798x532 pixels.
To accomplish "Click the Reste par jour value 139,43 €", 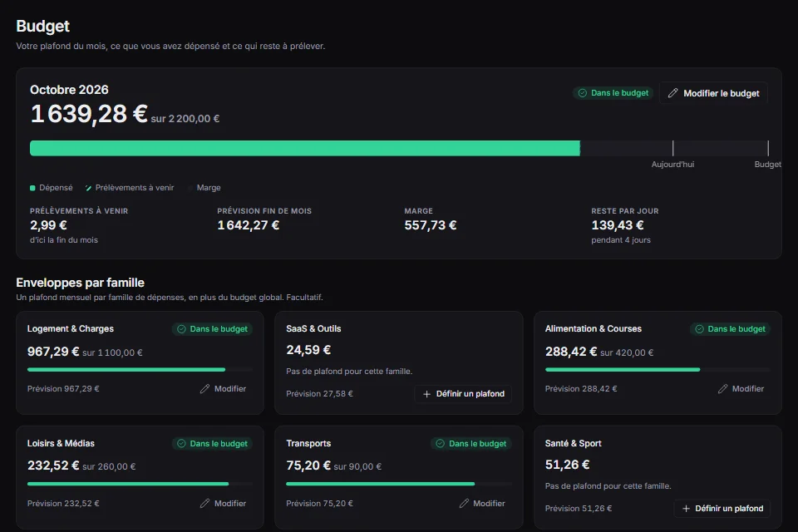I will coord(618,225).
